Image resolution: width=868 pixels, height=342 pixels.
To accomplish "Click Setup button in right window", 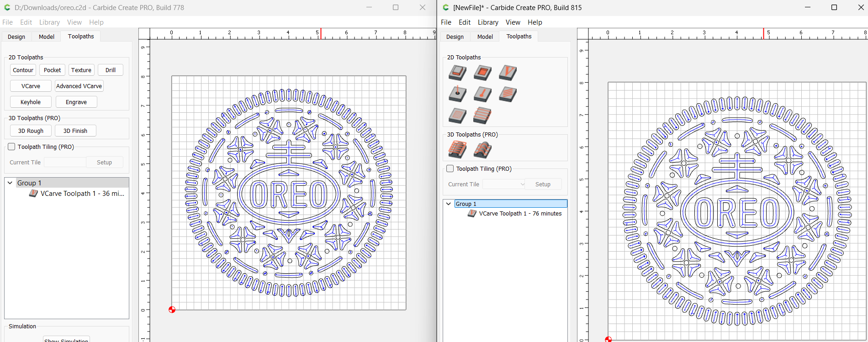I will click(543, 184).
